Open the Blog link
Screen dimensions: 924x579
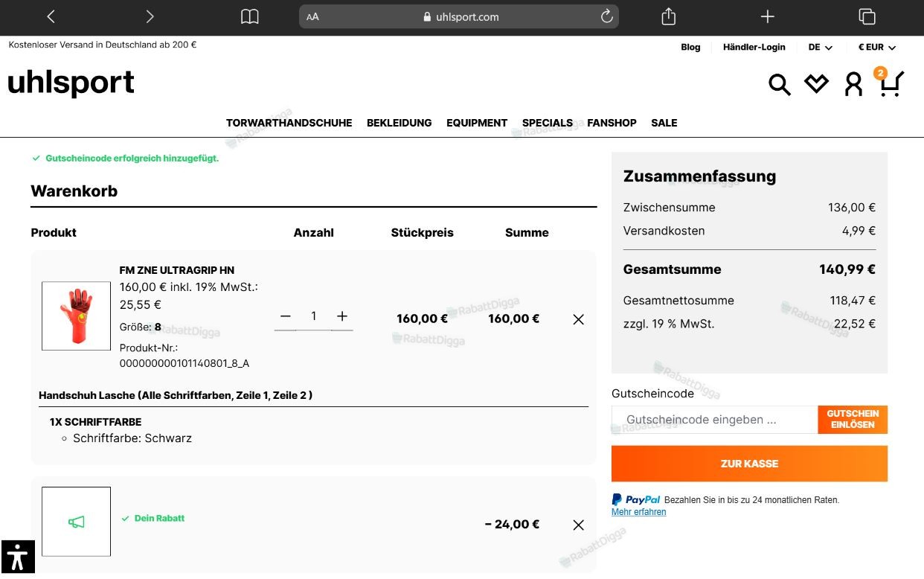[x=690, y=47]
